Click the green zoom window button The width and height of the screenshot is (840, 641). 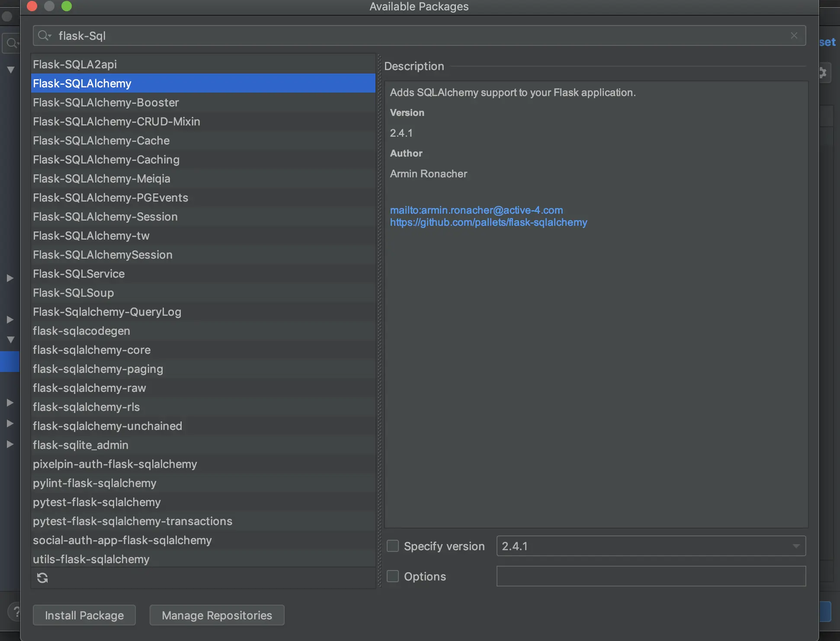(x=67, y=6)
